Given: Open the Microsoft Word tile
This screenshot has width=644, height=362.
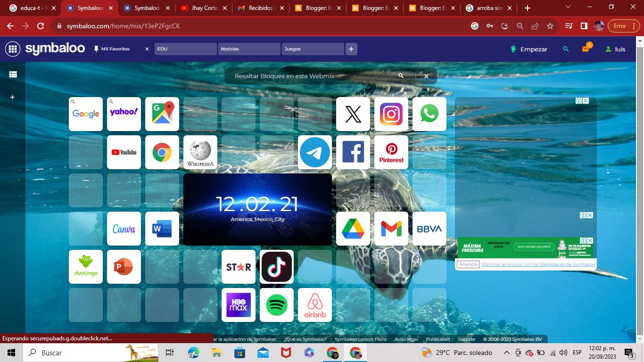Looking at the screenshot, I should point(162,229).
